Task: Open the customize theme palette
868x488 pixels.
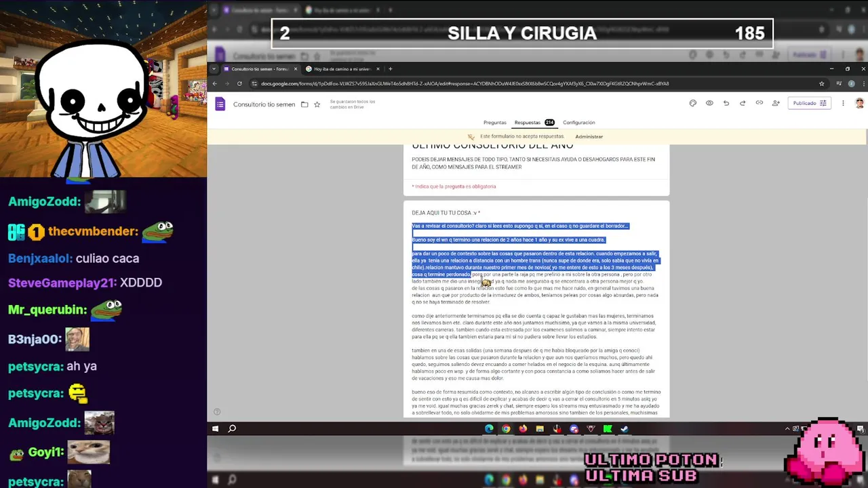Action: tap(693, 103)
